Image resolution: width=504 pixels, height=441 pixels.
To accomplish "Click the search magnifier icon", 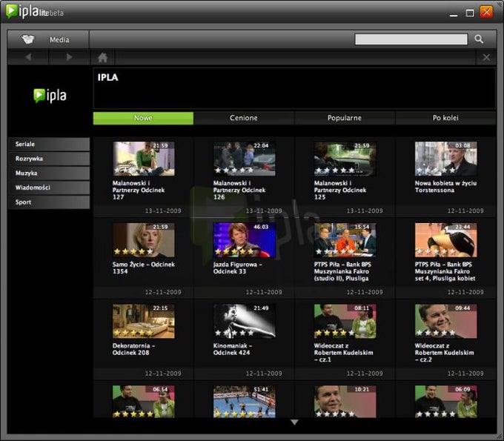I will (x=479, y=39).
